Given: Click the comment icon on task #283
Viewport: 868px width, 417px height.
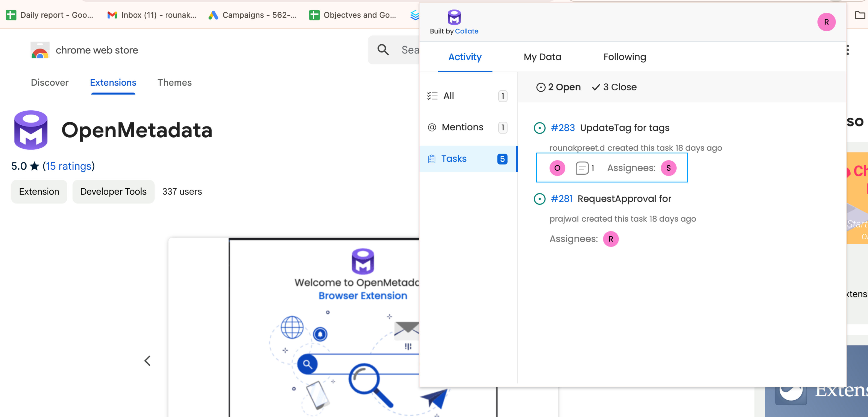Looking at the screenshot, I should coord(582,168).
